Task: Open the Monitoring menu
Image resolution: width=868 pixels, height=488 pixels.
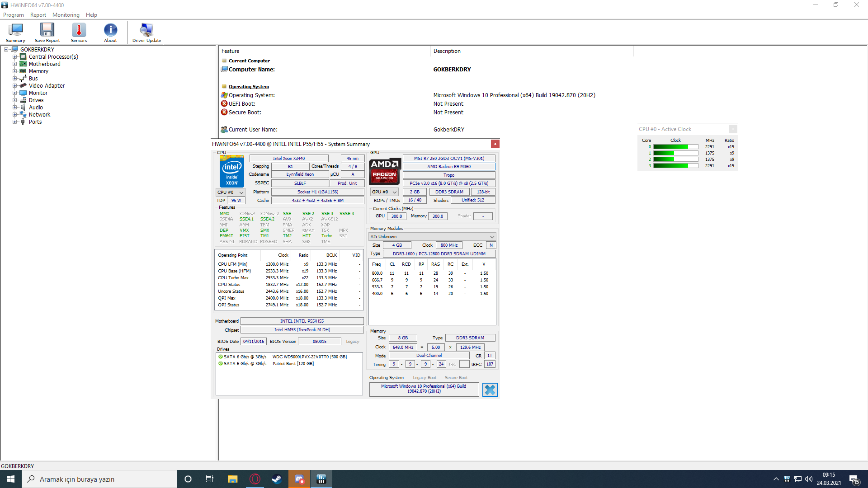Action: (66, 15)
